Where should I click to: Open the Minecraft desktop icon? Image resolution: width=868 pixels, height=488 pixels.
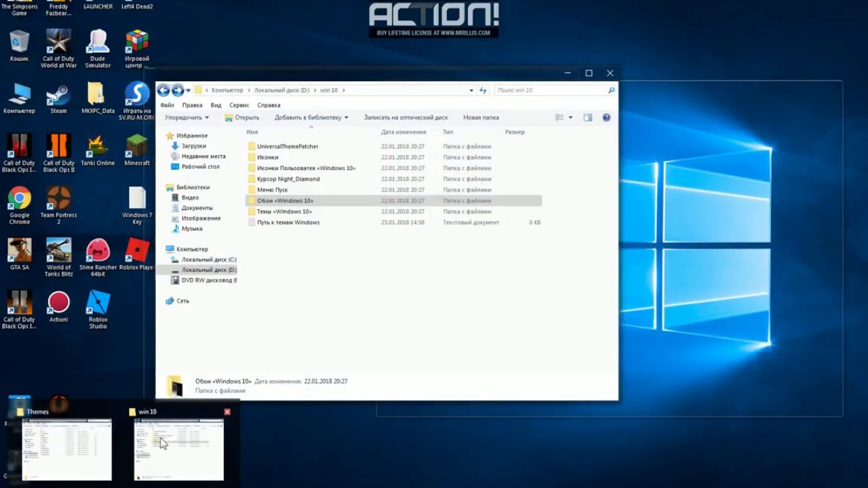pyautogui.click(x=137, y=150)
